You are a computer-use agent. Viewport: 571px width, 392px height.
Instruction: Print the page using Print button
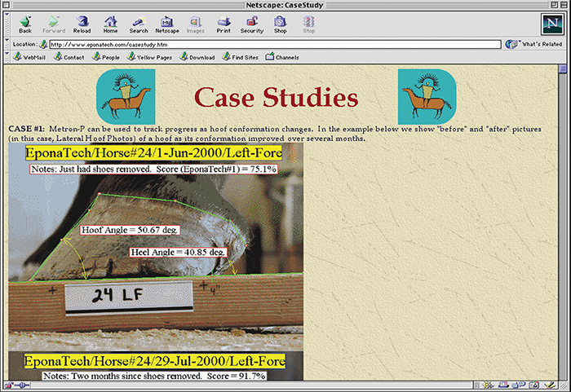coord(224,23)
